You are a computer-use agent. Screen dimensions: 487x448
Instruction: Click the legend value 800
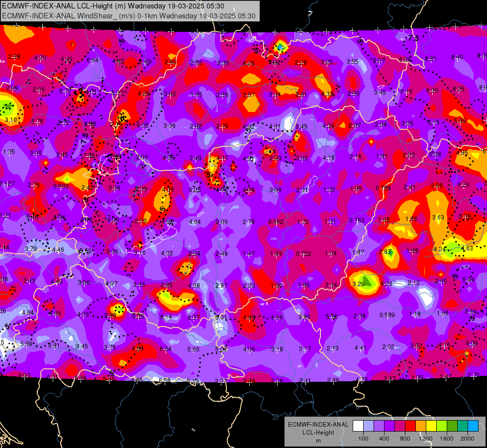click(405, 439)
